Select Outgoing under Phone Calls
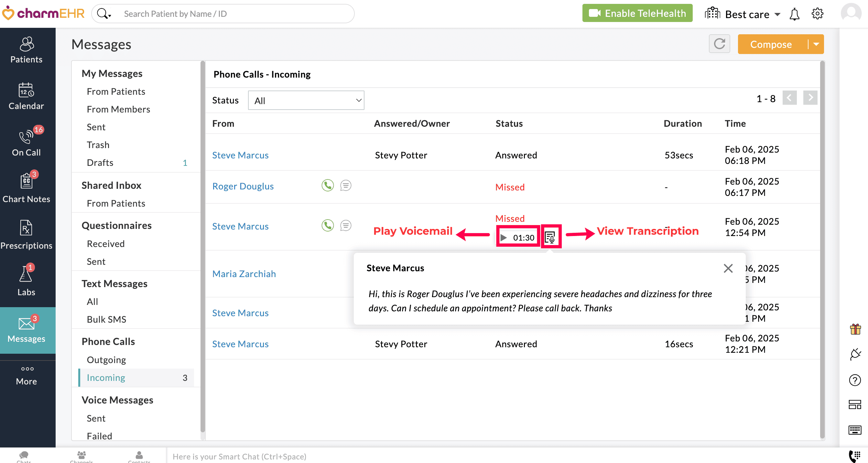 [x=106, y=360]
